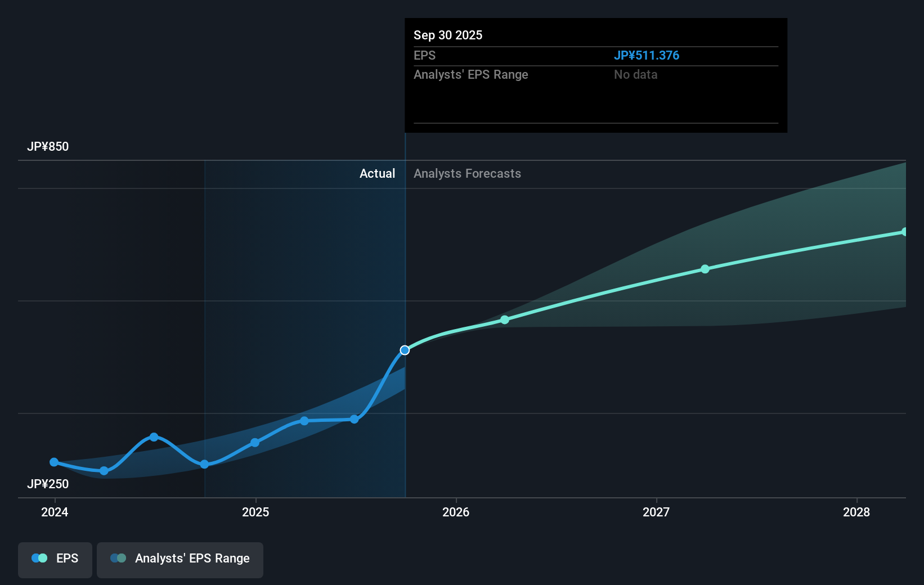Viewport: 924px width, 585px height.
Task: Select the 2027 forecast data point
Action: click(705, 269)
